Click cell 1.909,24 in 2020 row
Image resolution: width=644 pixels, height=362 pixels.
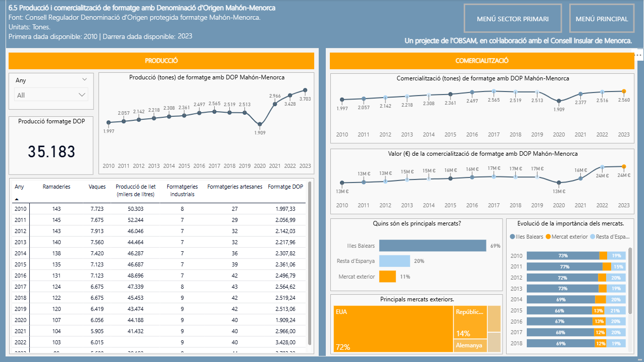[285, 320]
